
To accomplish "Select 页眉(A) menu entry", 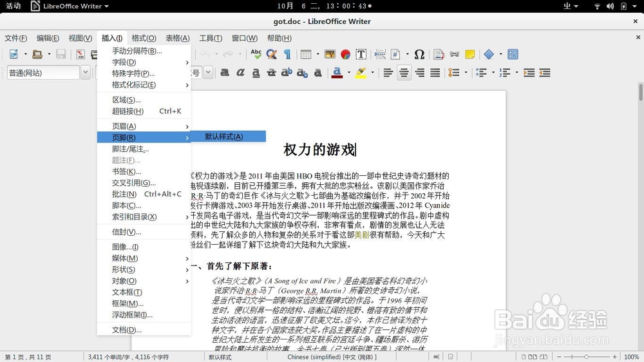I will point(144,126).
